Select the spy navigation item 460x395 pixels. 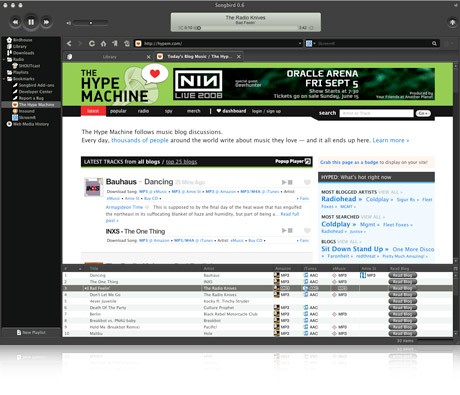coord(169,111)
